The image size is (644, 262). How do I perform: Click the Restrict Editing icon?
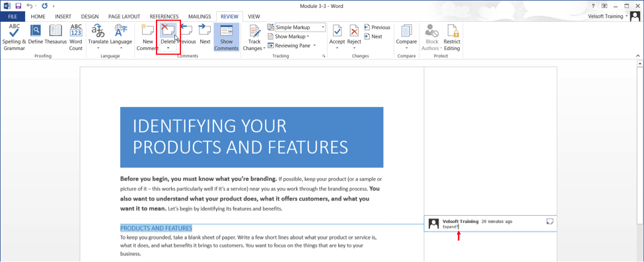(x=452, y=38)
